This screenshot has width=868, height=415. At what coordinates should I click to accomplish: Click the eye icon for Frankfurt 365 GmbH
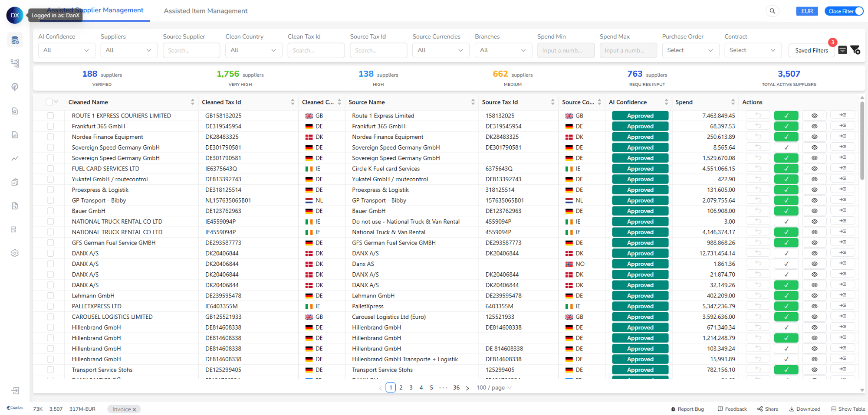[814, 126]
